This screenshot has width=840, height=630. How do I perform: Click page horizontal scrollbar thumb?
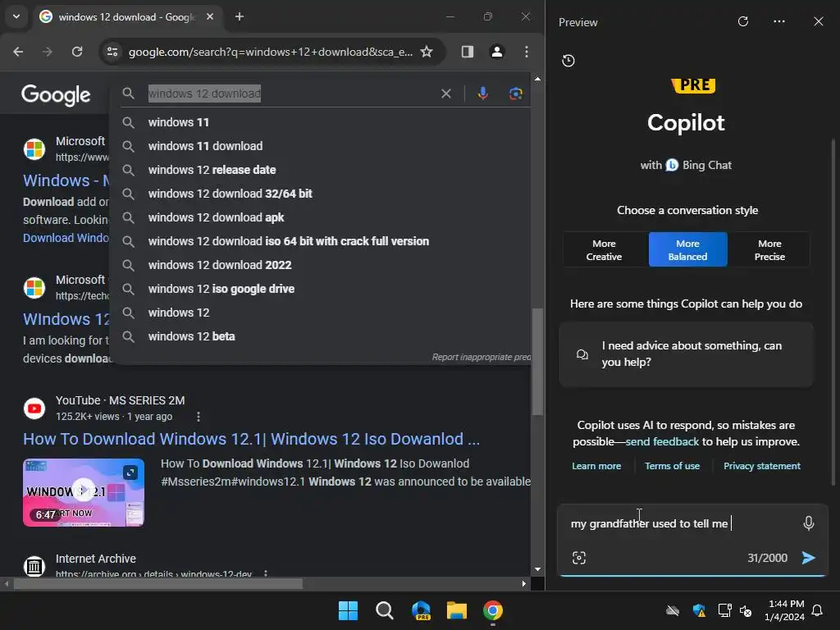tap(158, 583)
